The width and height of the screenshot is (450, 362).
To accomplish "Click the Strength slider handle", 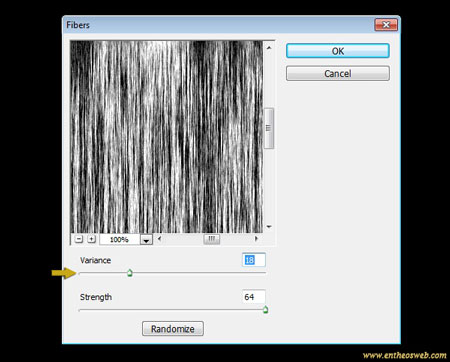I will coord(265,310).
